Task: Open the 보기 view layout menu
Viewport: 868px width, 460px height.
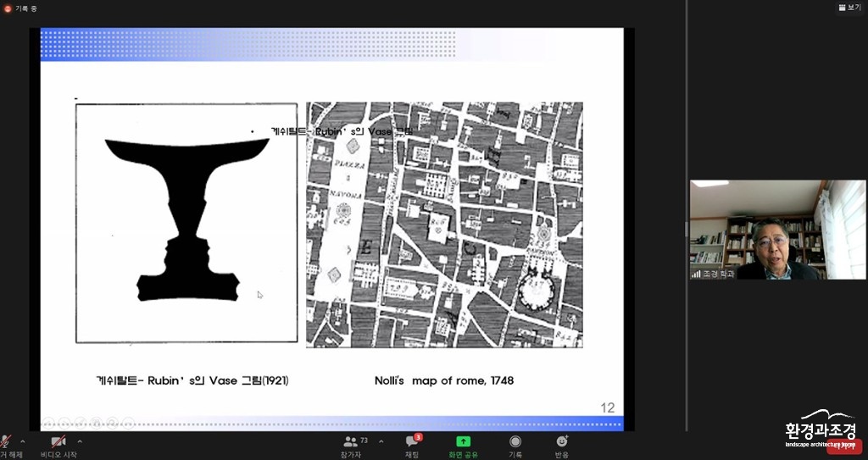Action: (x=849, y=7)
